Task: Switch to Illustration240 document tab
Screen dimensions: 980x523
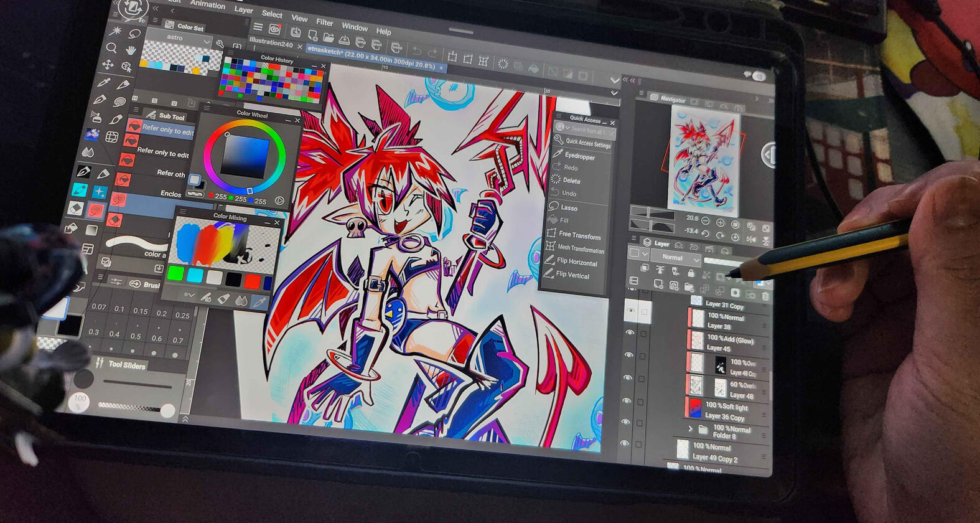Action: [x=271, y=44]
